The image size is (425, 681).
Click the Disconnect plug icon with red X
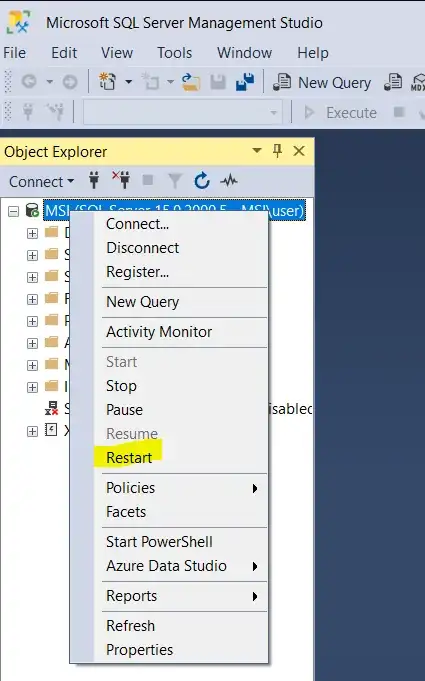click(x=121, y=180)
